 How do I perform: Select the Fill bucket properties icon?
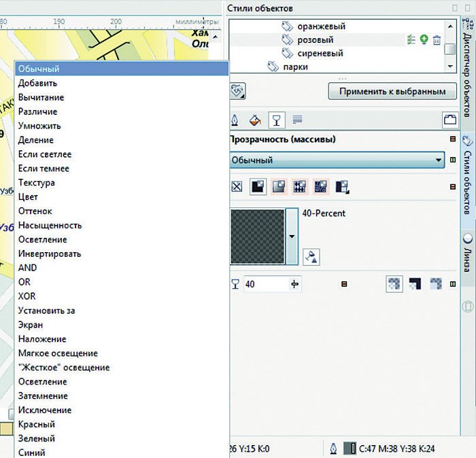(256, 120)
